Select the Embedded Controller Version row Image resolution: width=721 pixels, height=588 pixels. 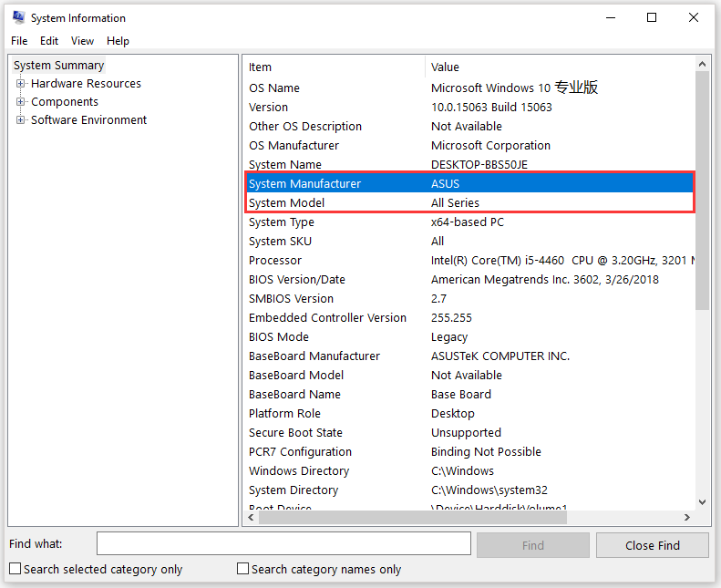469,318
